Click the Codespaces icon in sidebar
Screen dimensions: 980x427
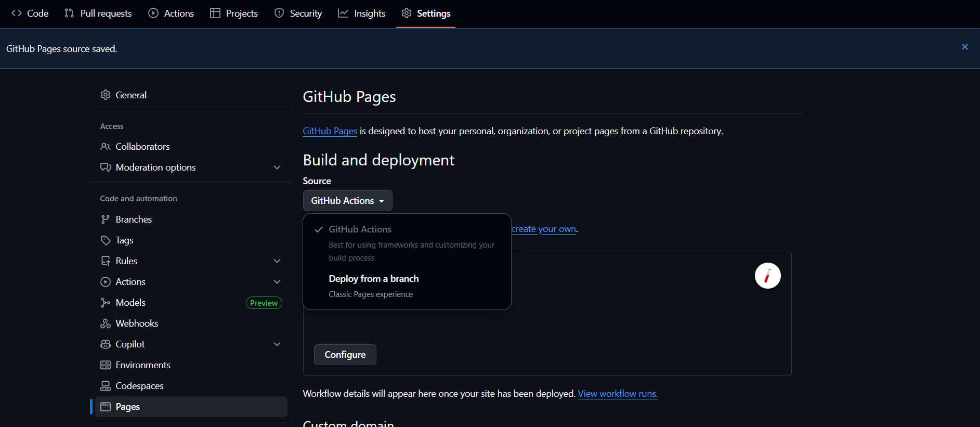[x=106, y=386]
